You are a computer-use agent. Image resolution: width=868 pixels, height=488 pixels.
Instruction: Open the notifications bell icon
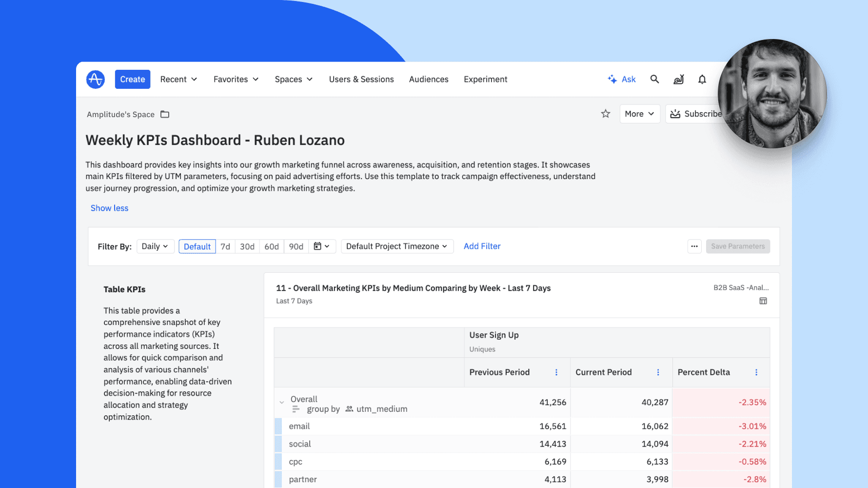(702, 79)
